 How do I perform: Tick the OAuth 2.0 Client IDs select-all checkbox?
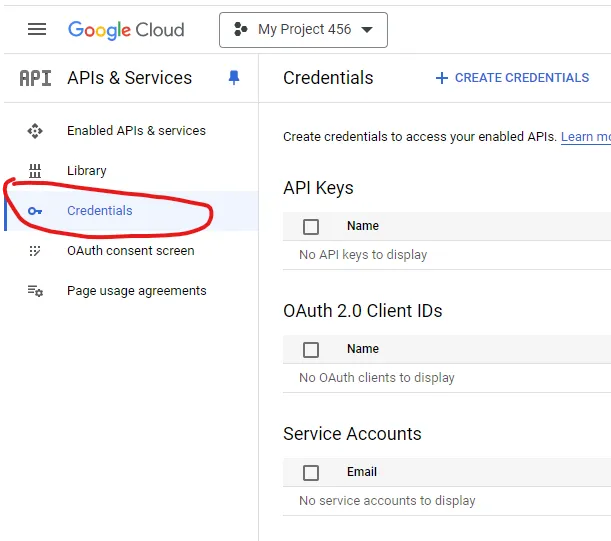coord(311,350)
